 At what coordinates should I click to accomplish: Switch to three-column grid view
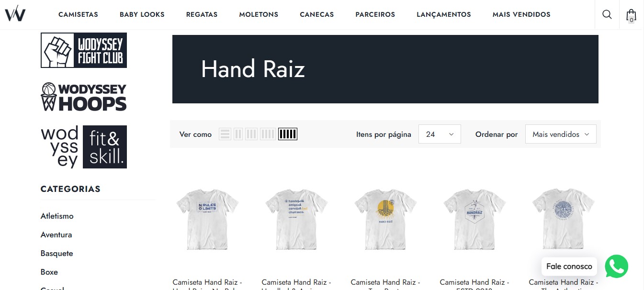tap(251, 134)
